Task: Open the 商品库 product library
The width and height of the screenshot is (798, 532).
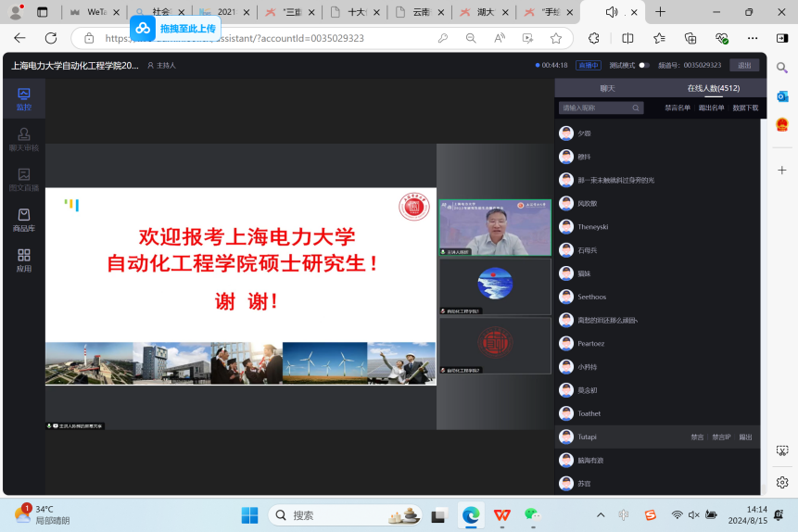Action: (24, 220)
